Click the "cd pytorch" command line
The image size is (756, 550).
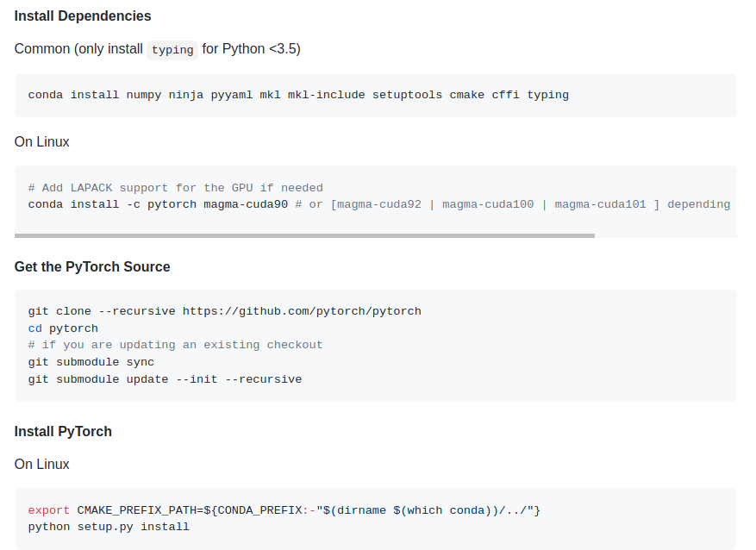pyautogui.click(x=63, y=328)
